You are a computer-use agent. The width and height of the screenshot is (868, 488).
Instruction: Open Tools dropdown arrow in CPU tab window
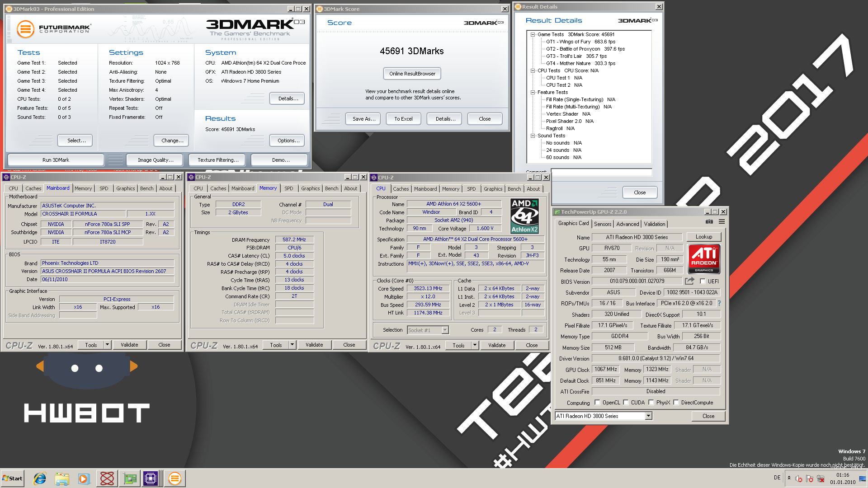click(x=475, y=345)
